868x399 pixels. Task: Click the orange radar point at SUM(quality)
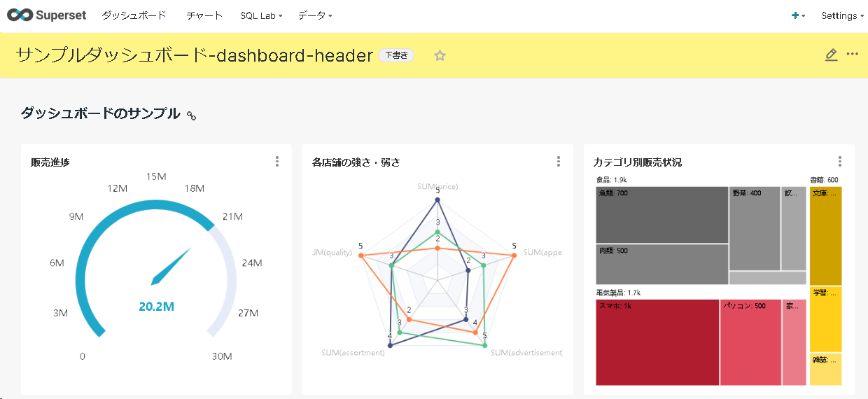(x=361, y=256)
